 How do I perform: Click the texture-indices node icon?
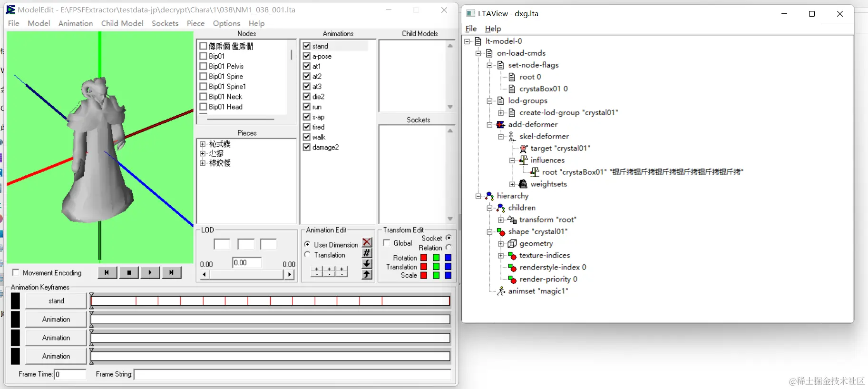click(x=512, y=256)
